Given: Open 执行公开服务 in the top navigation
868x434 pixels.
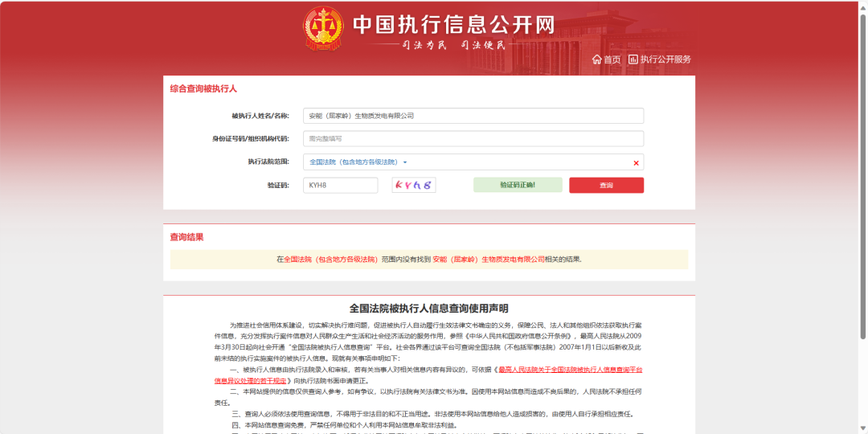Looking at the screenshot, I should (x=665, y=59).
